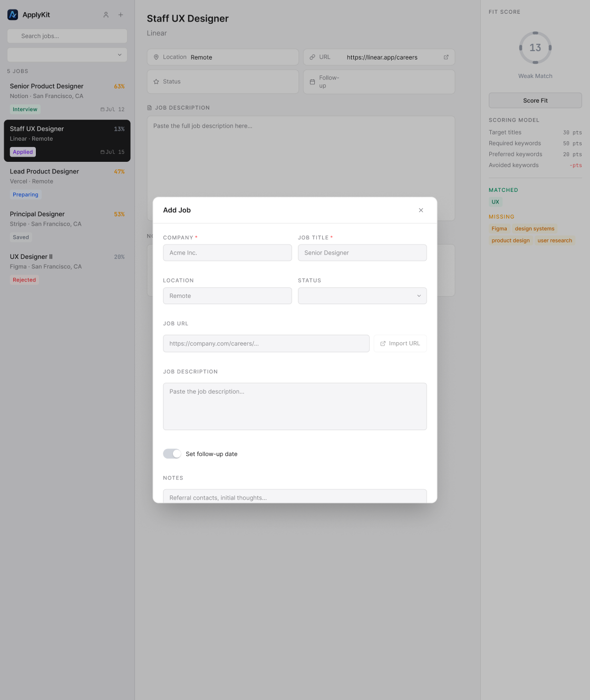
Task: Click the Job URL input field
Action: tap(266, 344)
